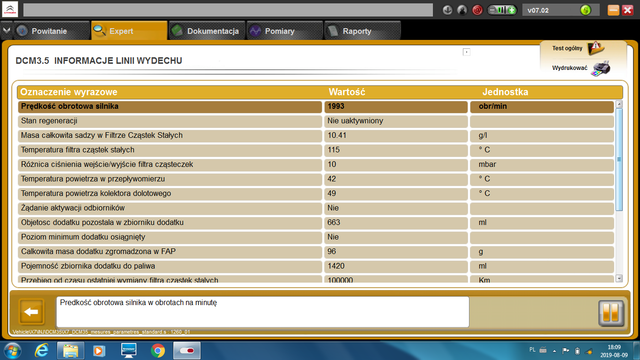This screenshot has height=360, width=640.
Task: Click the parameter description text box
Action: [262, 312]
